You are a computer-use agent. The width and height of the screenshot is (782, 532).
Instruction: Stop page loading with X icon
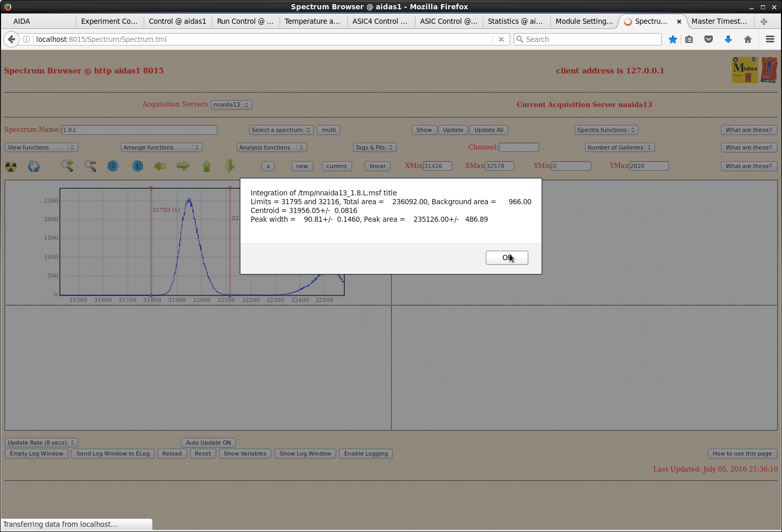click(501, 39)
